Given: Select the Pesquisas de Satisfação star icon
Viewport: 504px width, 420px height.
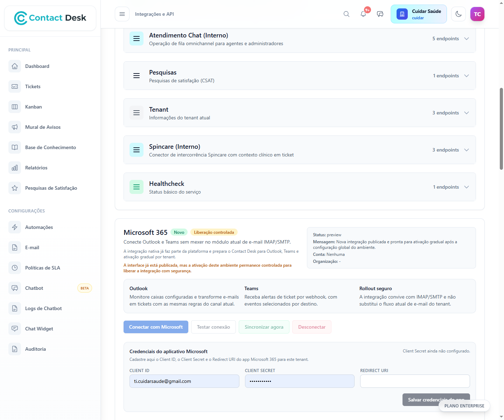Looking at the screenshot, I should (15, 188).
